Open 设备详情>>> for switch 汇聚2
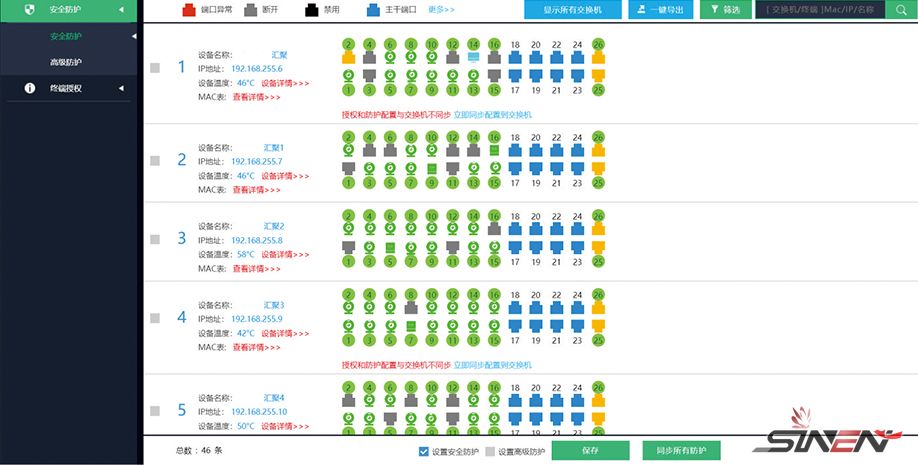This screenshot has width=918, height=465. click(x=285, y=255)
